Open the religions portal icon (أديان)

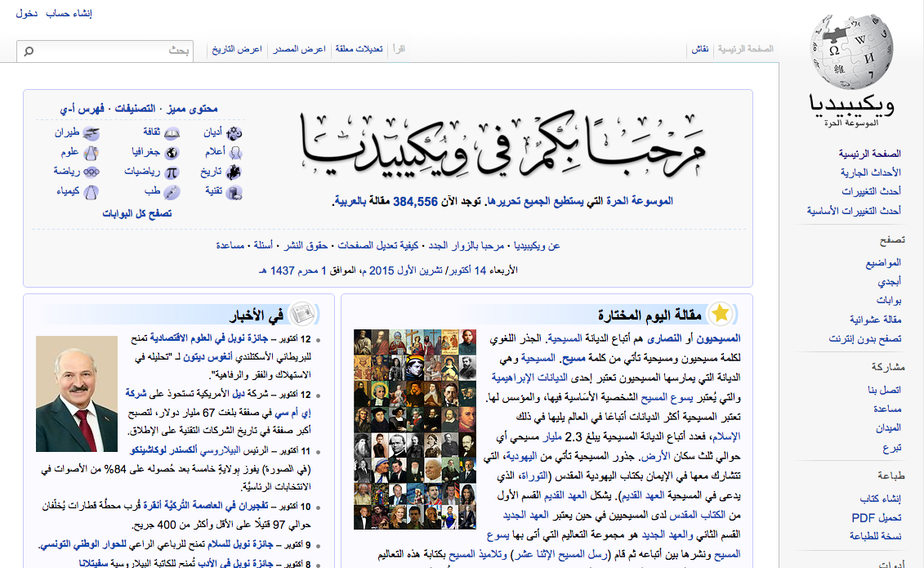pos(234,132)
